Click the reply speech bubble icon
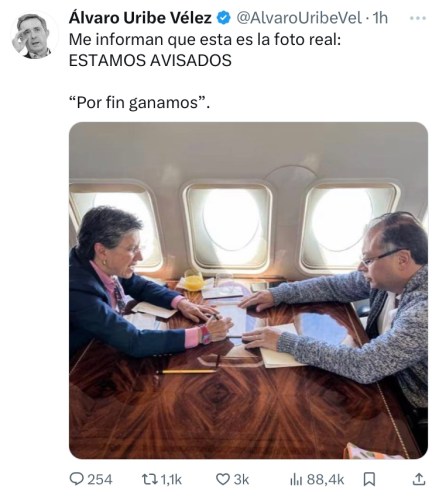The width and height of the screenshot is (439, 496). (x=77, y=479)
